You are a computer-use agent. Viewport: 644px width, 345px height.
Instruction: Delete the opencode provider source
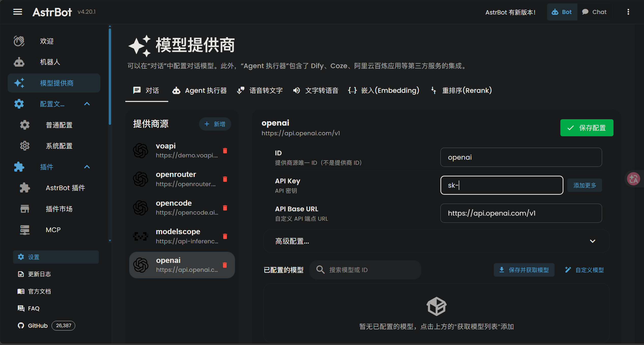click(225, 208)
